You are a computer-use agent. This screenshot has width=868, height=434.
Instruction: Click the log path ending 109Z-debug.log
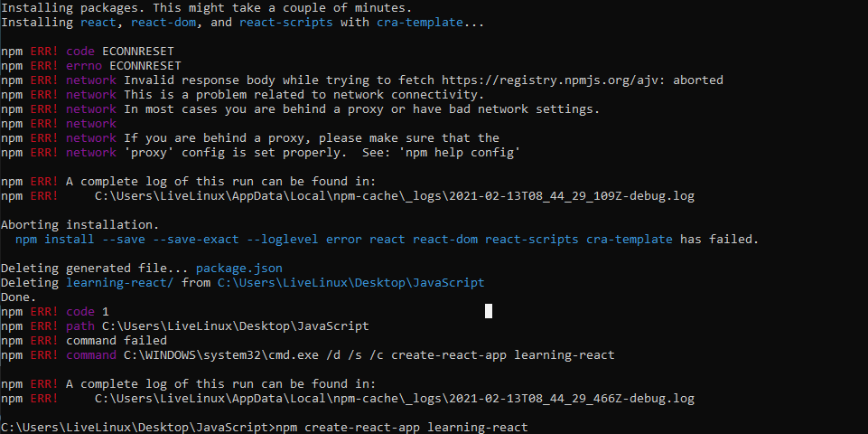point(394,196)
